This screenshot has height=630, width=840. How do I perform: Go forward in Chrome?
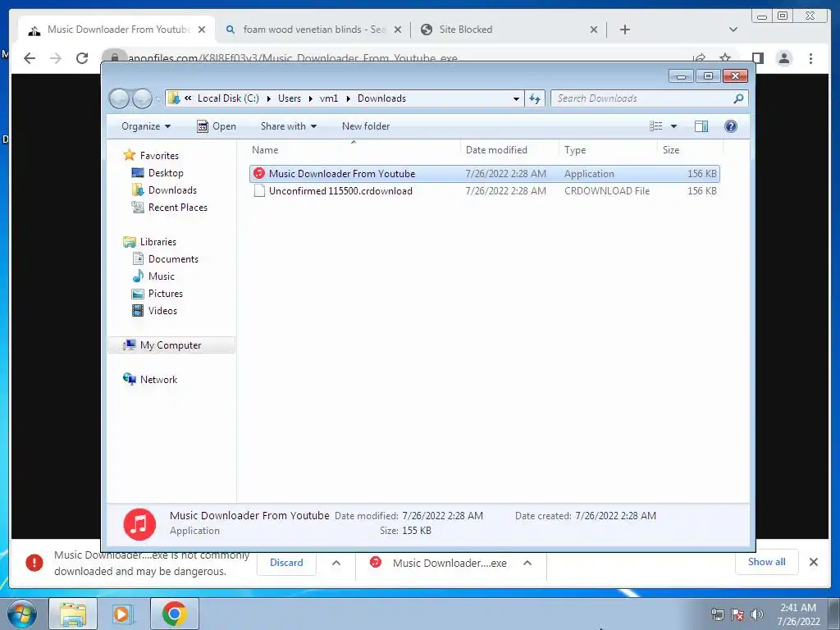click(56, 58)
